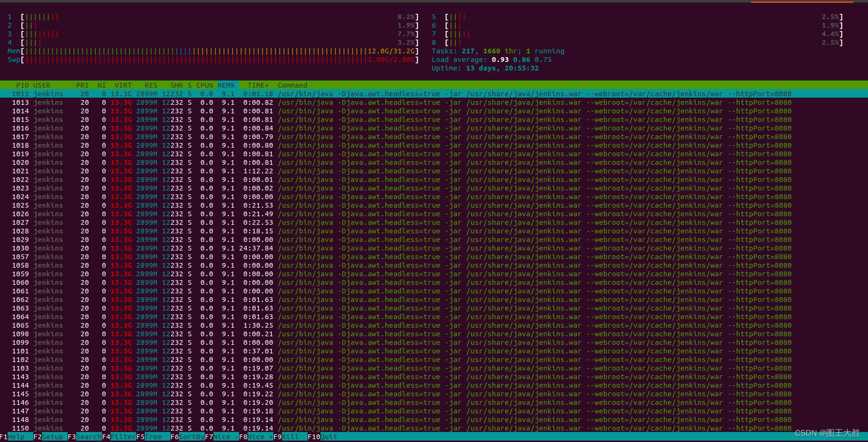Sort by the VIRT memory column

click(x=123, y=85)
